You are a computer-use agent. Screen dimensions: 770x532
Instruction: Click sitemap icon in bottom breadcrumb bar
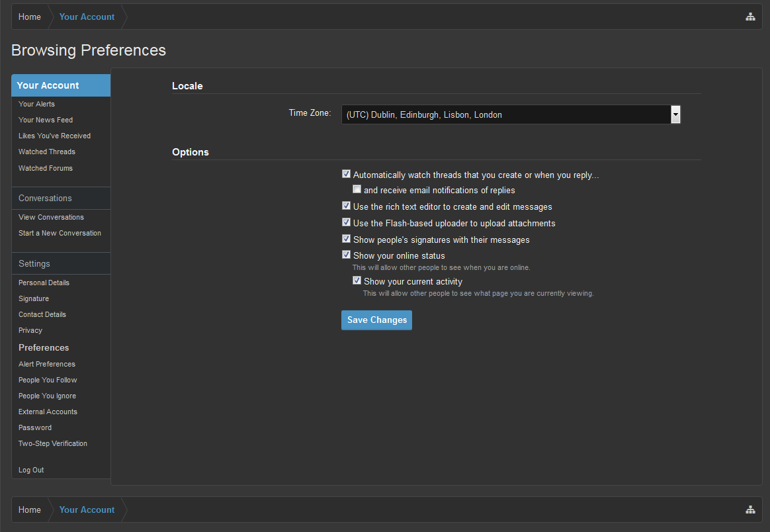(750, 510)
